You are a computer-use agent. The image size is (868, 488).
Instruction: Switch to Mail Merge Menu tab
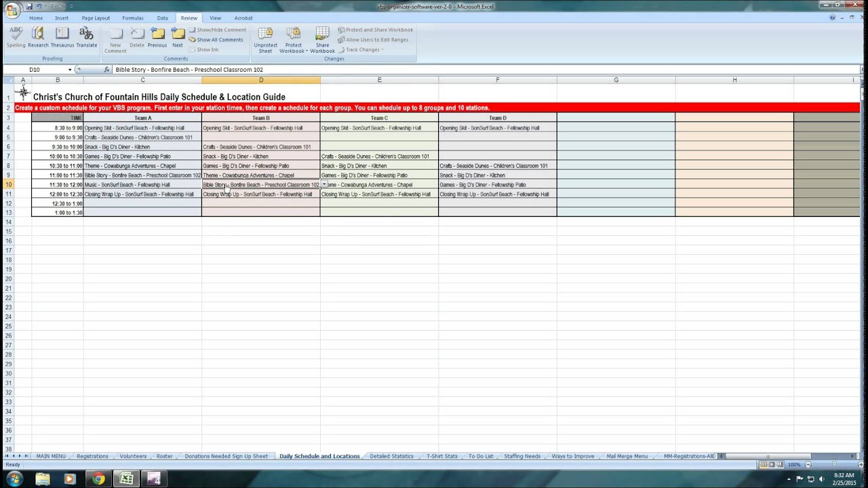click(627, 456)
